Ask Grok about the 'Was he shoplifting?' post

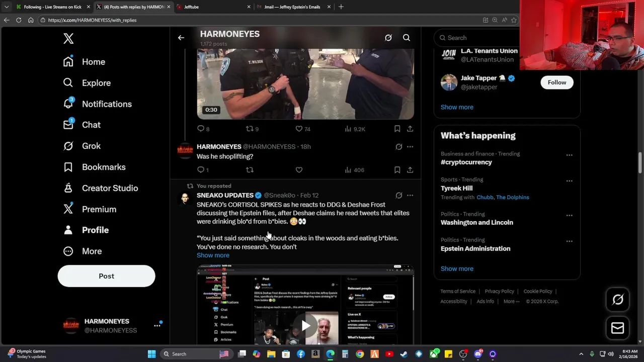(x=398, y=147)
